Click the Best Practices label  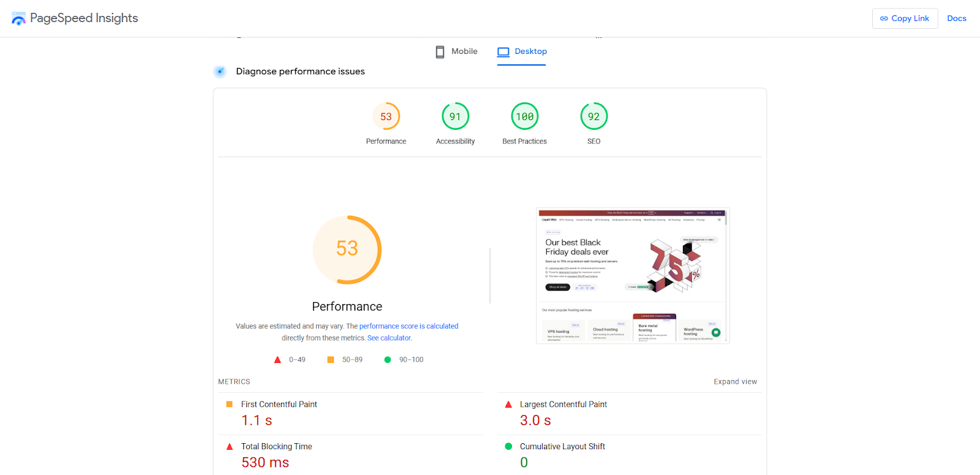pos(524,142)
